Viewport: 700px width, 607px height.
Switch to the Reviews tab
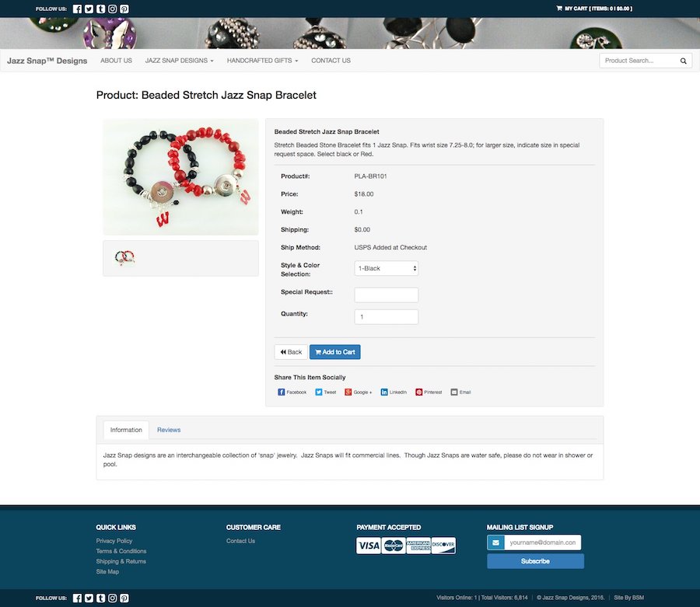tap(169, 430)
